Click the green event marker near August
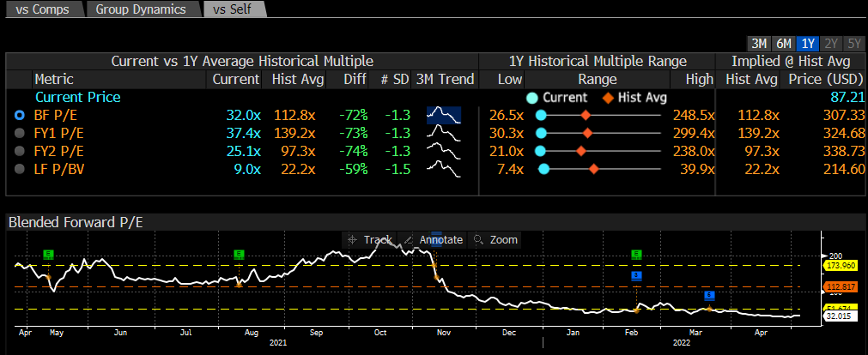 [239, 254]
